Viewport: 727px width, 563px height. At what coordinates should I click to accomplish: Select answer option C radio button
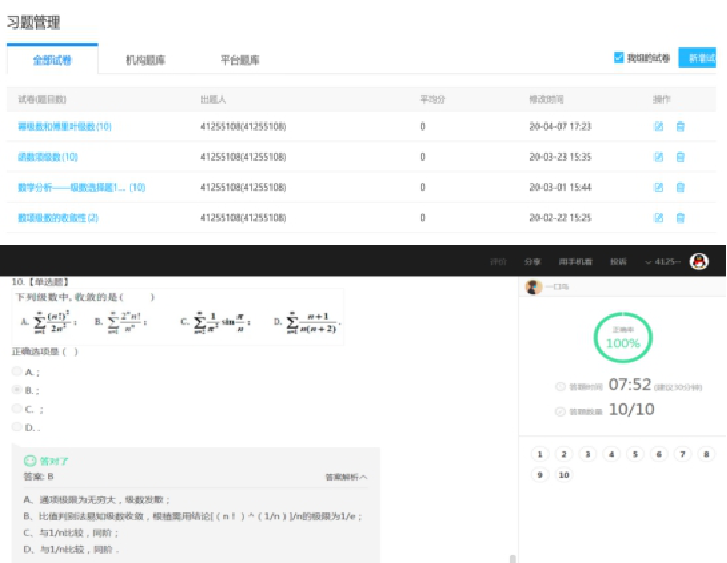click(17, 408)
